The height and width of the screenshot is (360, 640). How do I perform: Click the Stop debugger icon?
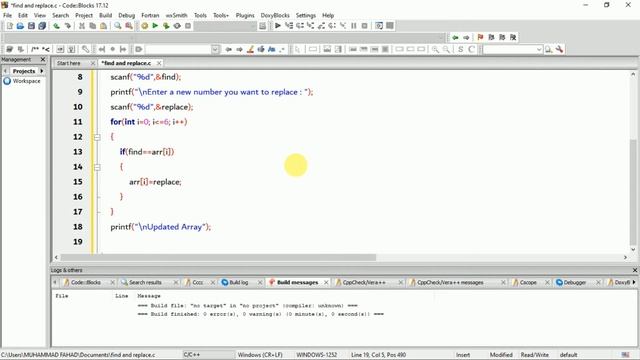[364, 26]
